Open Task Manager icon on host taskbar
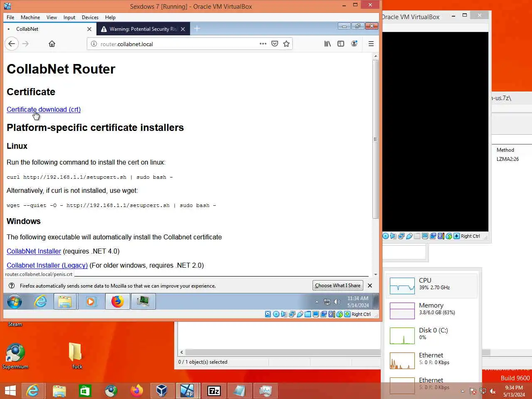The image size is (532, 399). click(x=266, y=391)
